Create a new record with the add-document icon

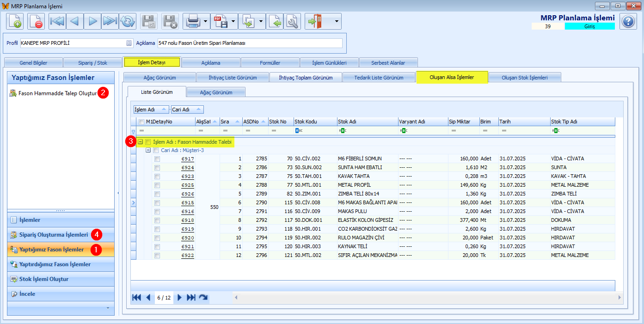pos(15,21)
